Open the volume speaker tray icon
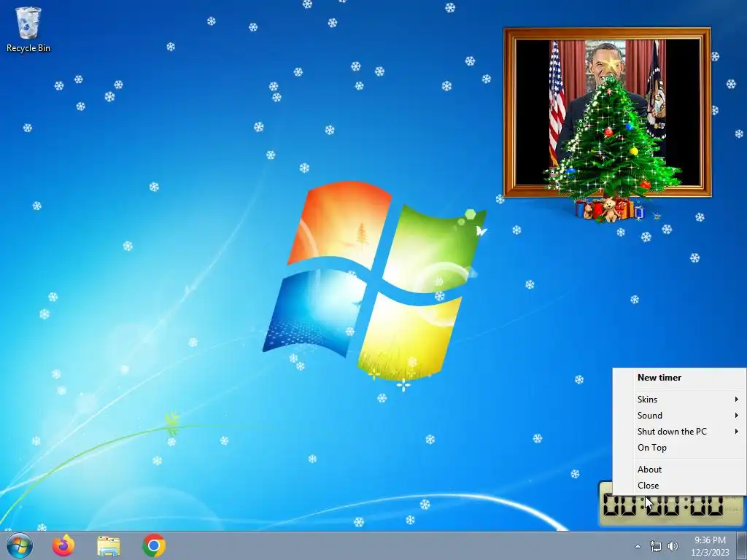 tap(673, 546)
